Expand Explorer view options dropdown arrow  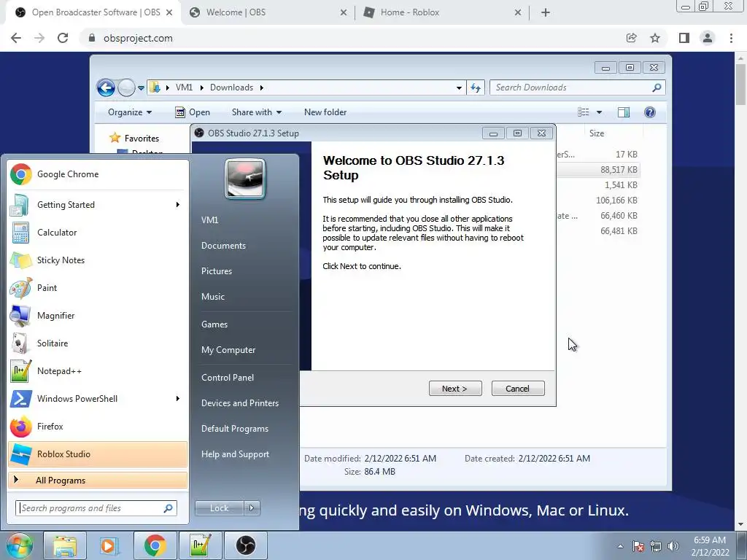click(600, 112)
